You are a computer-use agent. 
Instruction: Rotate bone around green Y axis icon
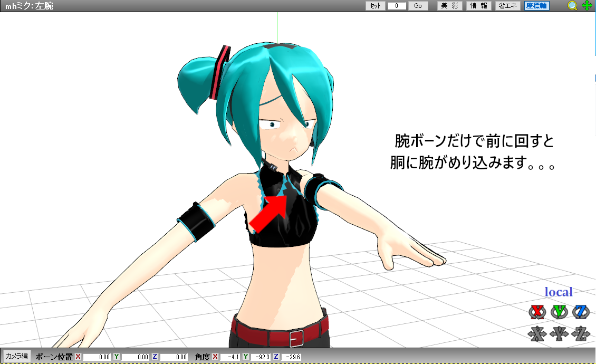pos(559,312)
